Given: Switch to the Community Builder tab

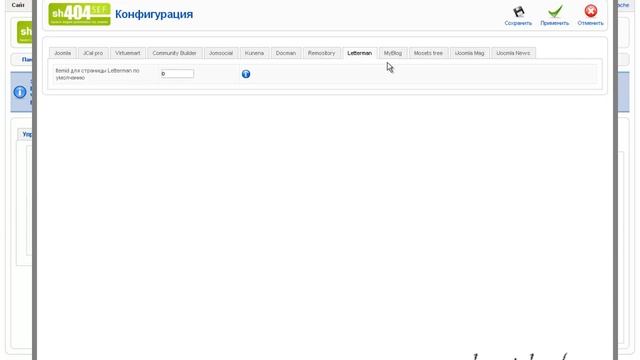Looking at the screenshot, I should [x=174, y=53].
